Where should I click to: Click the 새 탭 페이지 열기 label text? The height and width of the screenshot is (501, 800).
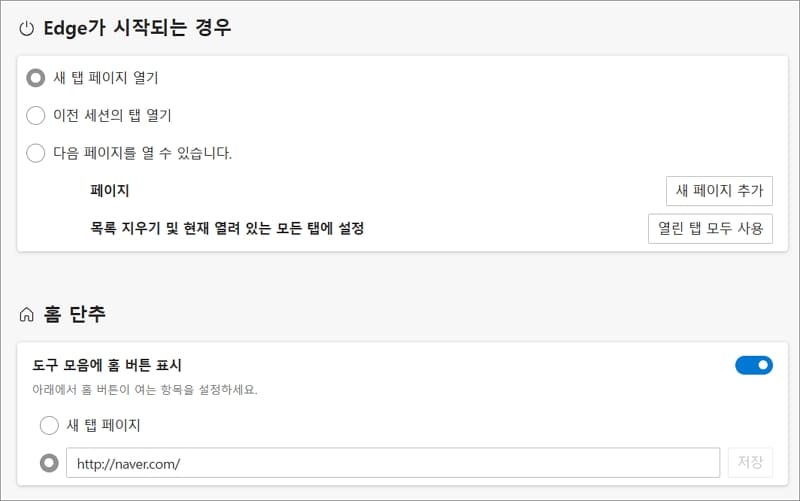click(106, 78)
